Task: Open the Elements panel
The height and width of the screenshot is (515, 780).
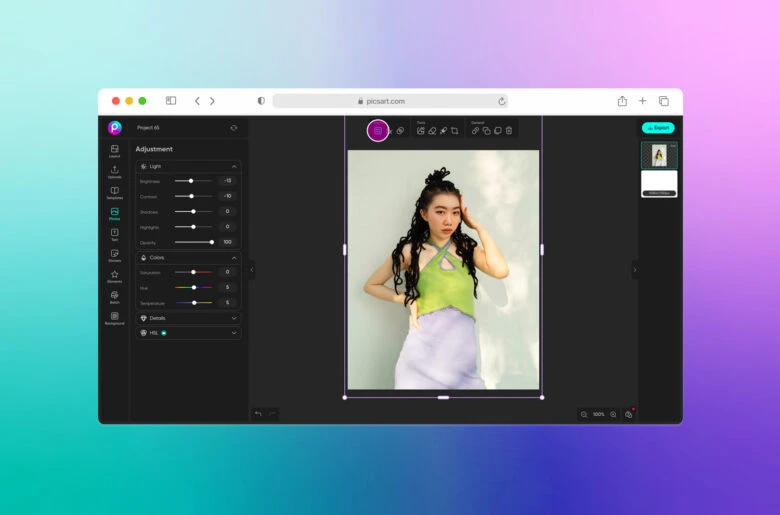Action: [x=114, y=276]
